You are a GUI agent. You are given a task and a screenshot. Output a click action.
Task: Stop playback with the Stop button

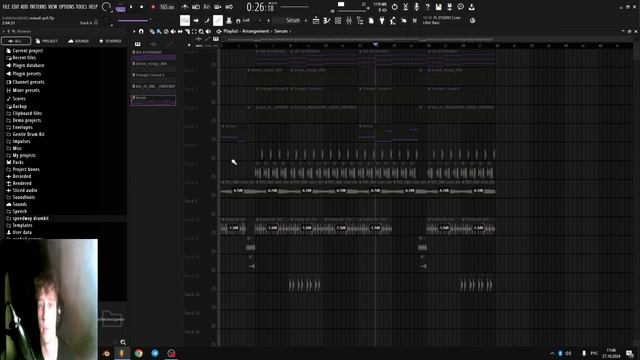coord(141,7)
